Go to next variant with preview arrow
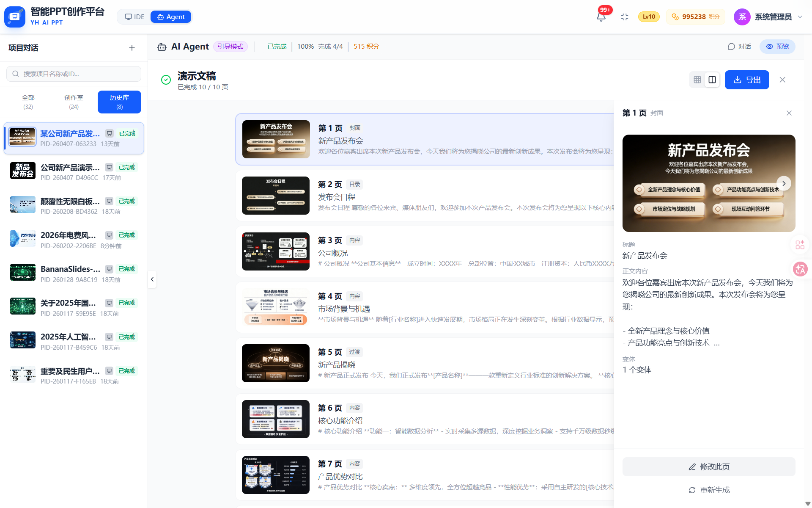This screenshot has width=812, height=508. pyautogui.click(x=784, y=183)
